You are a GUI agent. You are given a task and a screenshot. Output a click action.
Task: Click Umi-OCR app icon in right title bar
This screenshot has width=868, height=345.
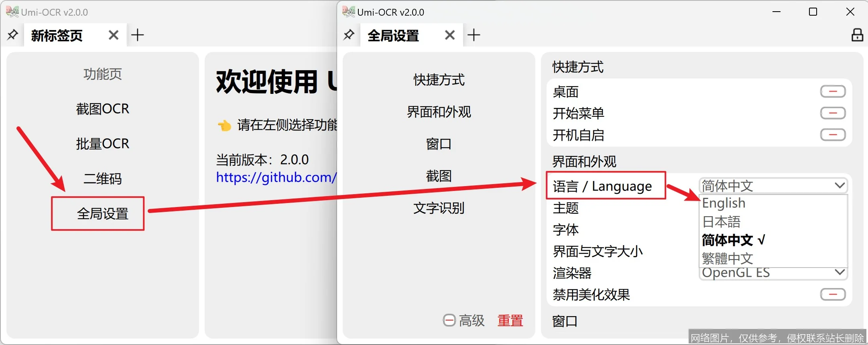coord(349,12)
